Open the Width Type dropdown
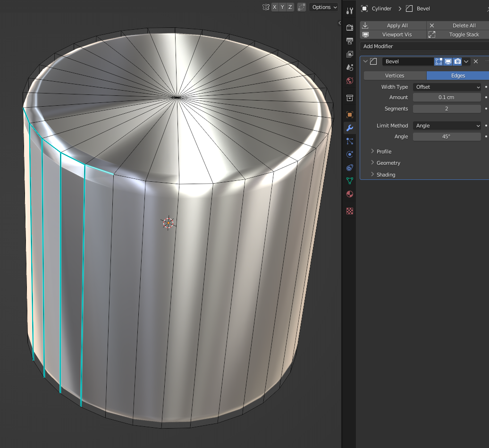 pyautogui.click(x=447, y=87)
